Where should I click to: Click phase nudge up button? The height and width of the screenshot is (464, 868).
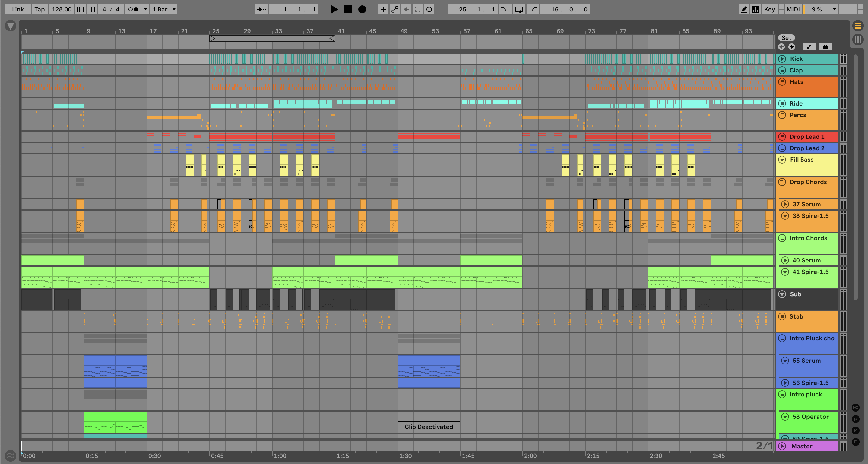(x=92, y=9)
